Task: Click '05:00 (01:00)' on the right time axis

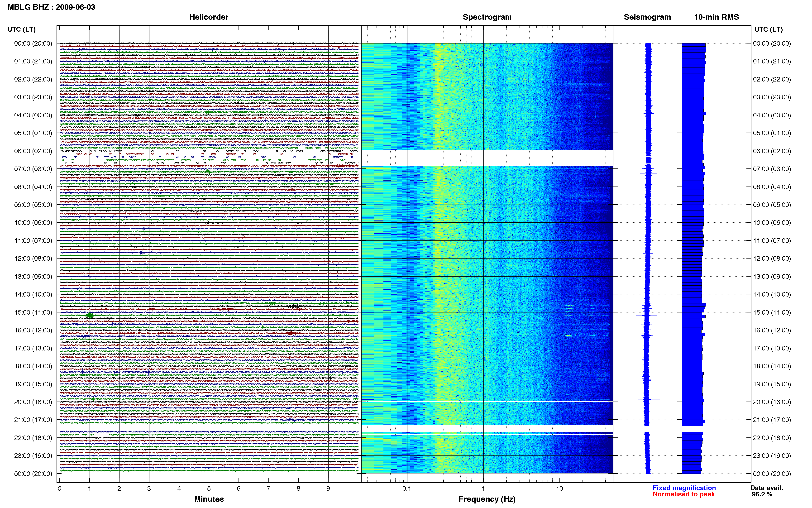Action: 772,133
